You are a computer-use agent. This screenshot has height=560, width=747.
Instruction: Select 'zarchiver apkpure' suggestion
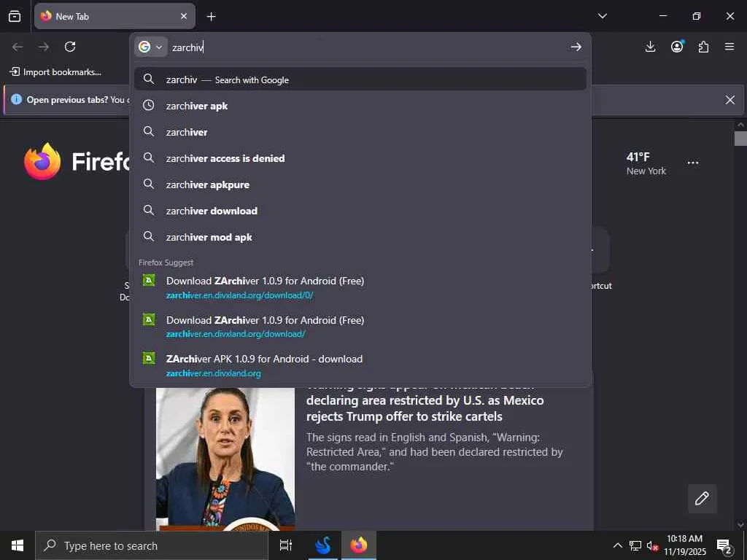tap(360, 184)
